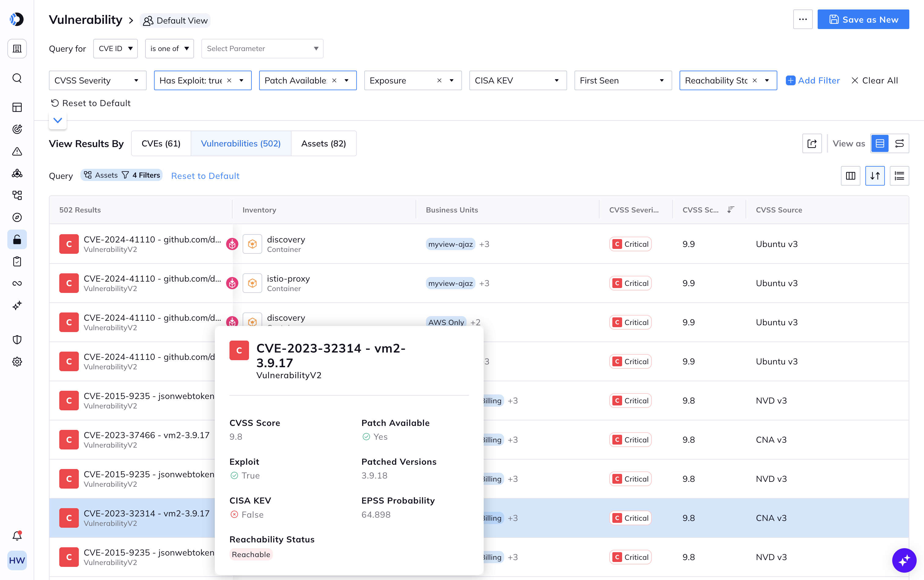Click Clear All filters

(874, 80)
